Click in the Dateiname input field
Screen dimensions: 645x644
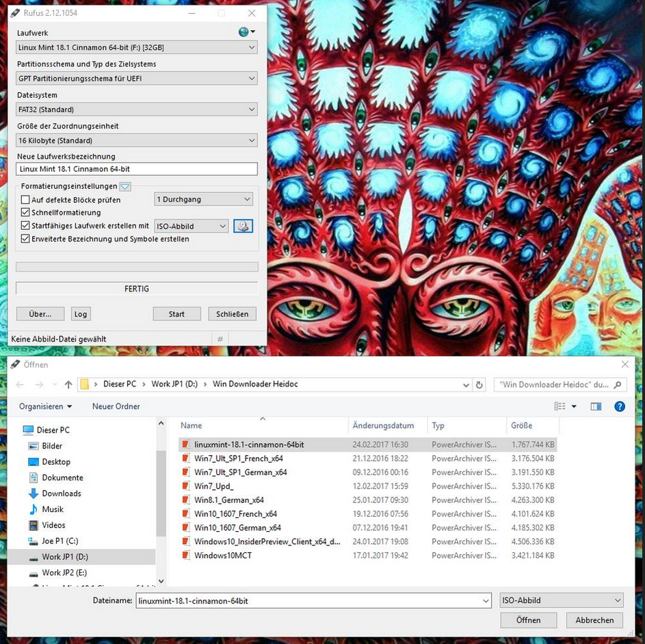point(308,601)
